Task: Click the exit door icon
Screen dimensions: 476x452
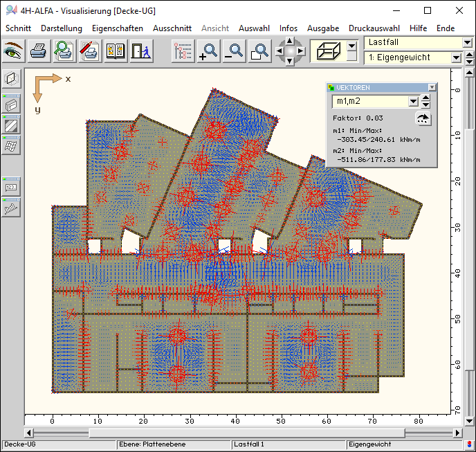Action: (140, 51)
